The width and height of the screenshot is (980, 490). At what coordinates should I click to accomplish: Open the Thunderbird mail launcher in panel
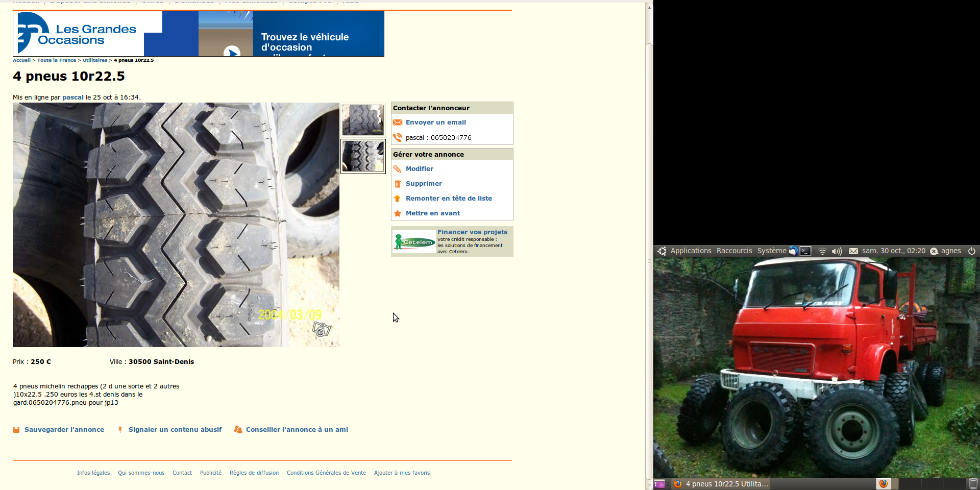[793, 251]
